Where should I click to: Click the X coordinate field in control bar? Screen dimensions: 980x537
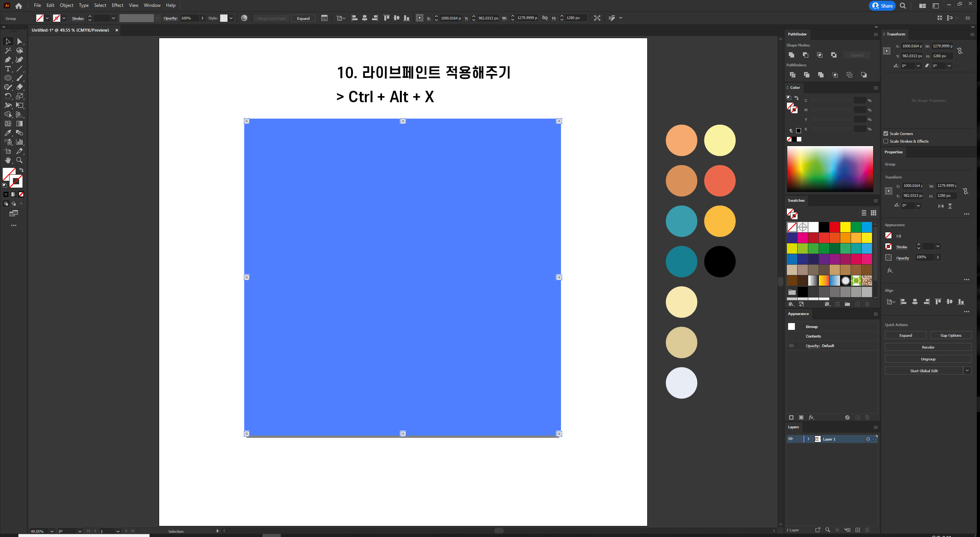451,18
